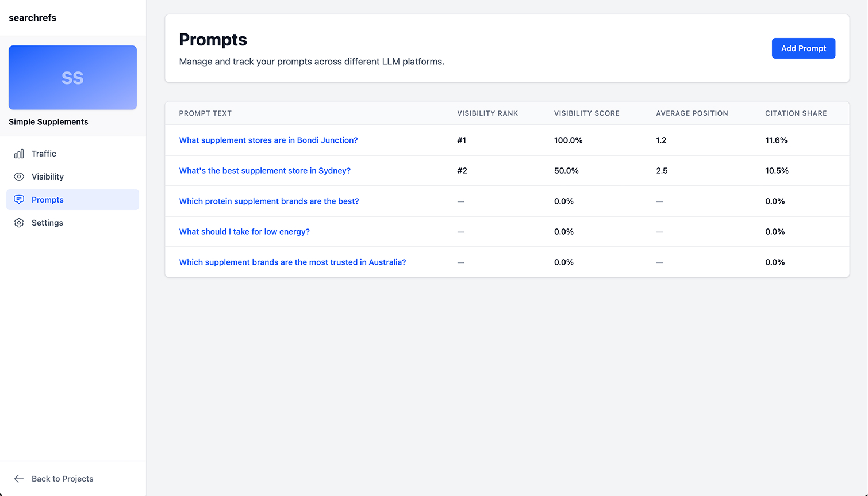This screenshot has width=868, height=496.
Task: Click the SS project avatar tile
Action: click(x=72, y=77)
